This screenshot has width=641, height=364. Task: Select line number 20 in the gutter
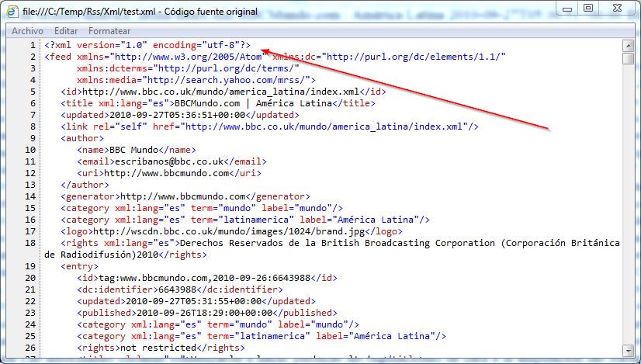[30, 278]
